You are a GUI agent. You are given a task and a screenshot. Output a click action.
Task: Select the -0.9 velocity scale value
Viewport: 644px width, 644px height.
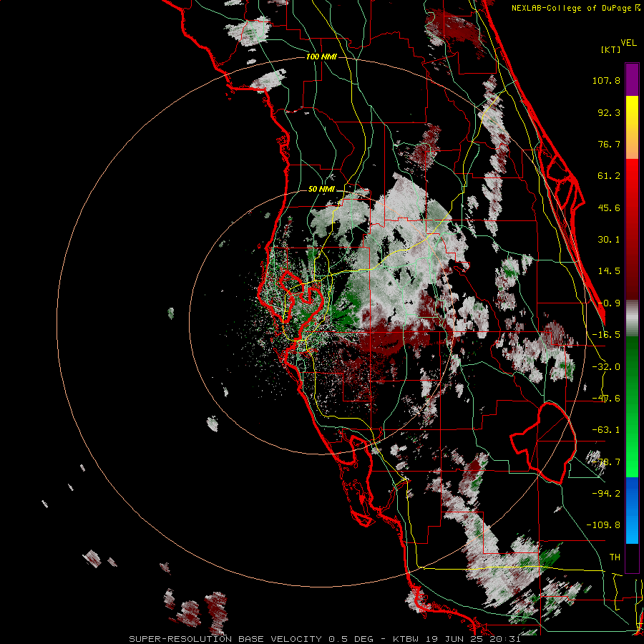tap(609, 303)
